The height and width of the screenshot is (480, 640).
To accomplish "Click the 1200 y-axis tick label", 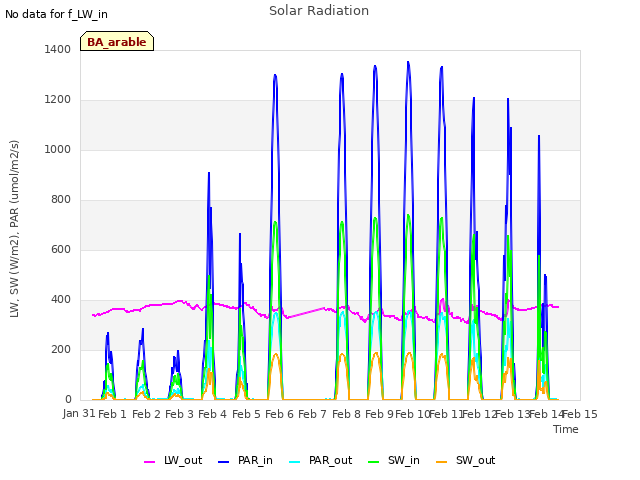I will (x=58, y=100).
